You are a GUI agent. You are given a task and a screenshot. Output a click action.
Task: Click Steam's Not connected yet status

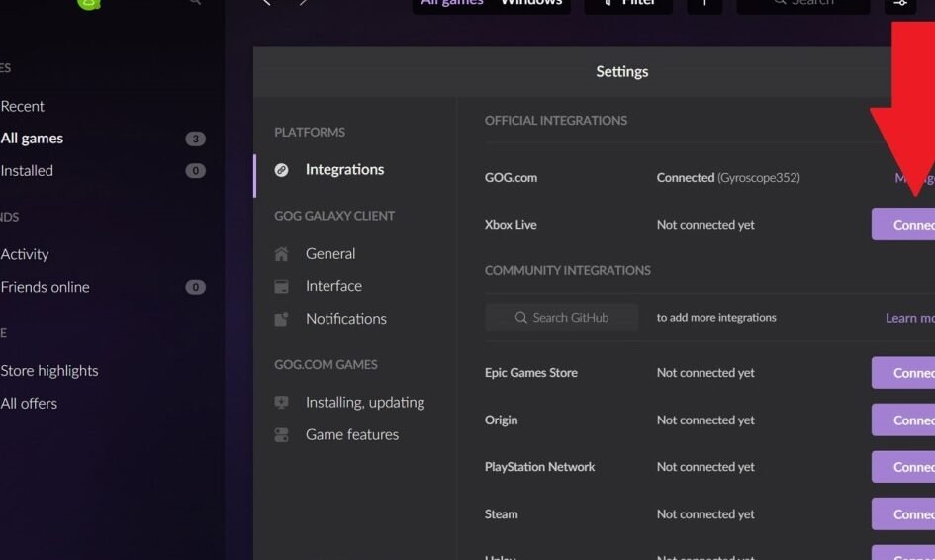(x=705, y=514)
